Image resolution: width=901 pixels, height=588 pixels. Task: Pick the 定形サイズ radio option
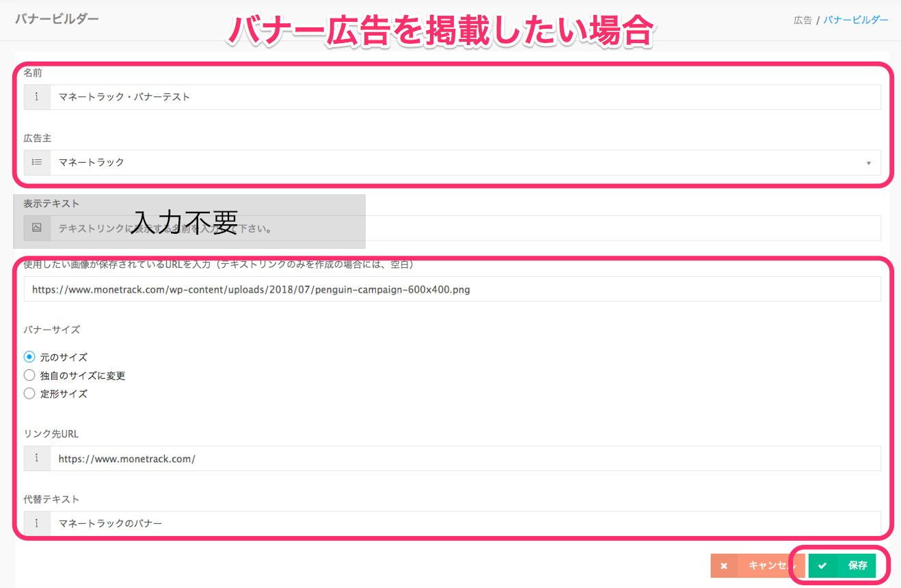pos(29,394)
